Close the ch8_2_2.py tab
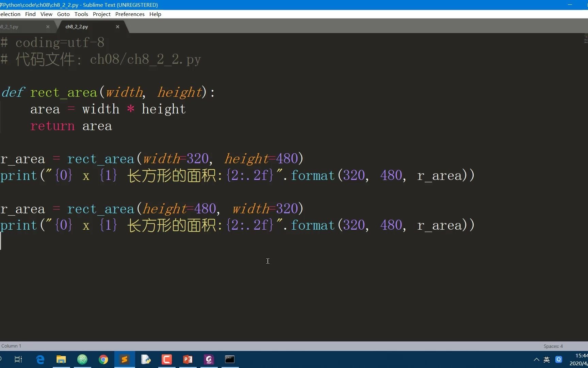 click(x=117, y=27)
